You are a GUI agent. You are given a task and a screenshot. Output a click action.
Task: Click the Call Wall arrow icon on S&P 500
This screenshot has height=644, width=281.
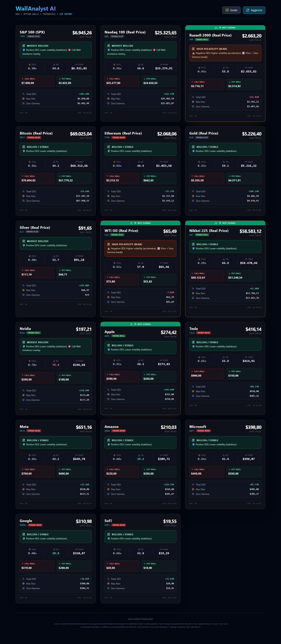pyautogui.click(x=23, y=79)
